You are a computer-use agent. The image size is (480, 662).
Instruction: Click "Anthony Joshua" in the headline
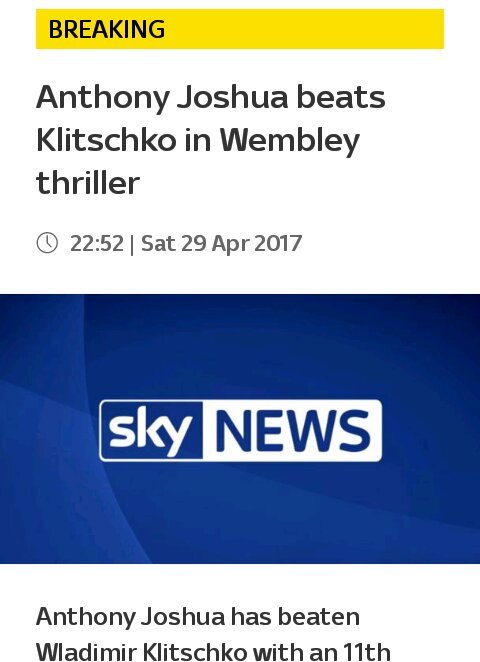point(162,99)
